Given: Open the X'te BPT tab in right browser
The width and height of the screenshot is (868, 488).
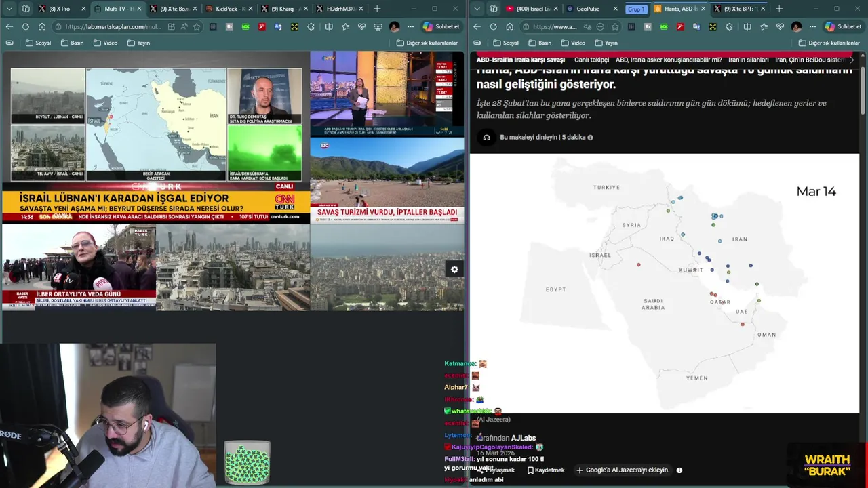Looking at the screenshot, I should click(x=738, y=9).
